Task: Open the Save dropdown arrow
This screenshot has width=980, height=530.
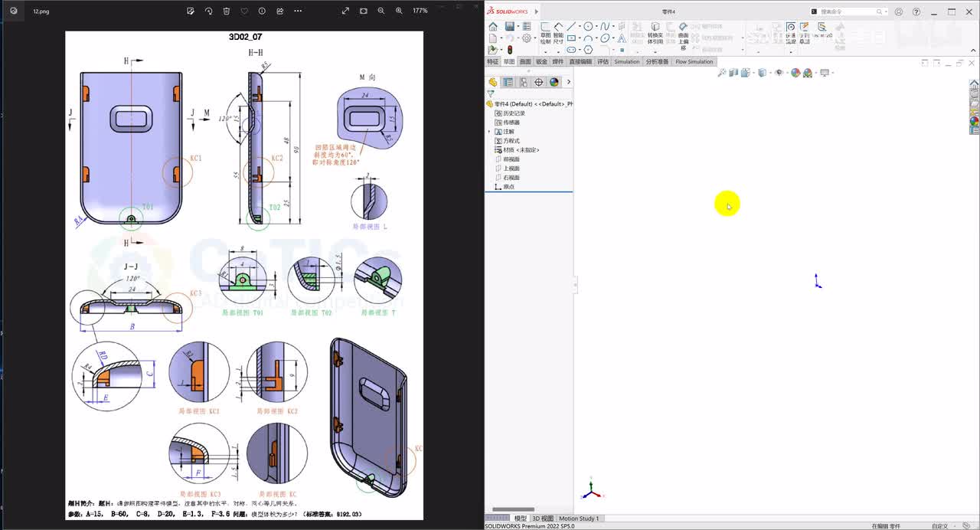Action: point(518,27)
